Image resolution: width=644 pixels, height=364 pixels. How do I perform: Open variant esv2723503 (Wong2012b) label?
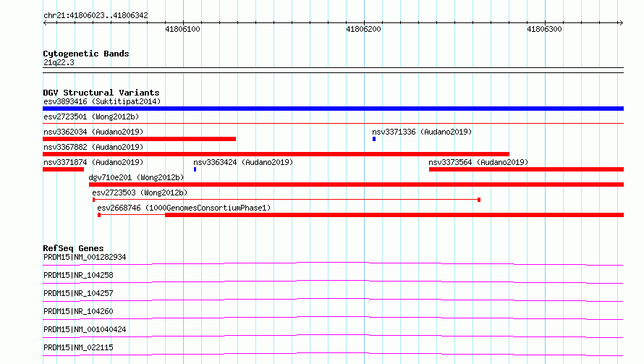140,192
